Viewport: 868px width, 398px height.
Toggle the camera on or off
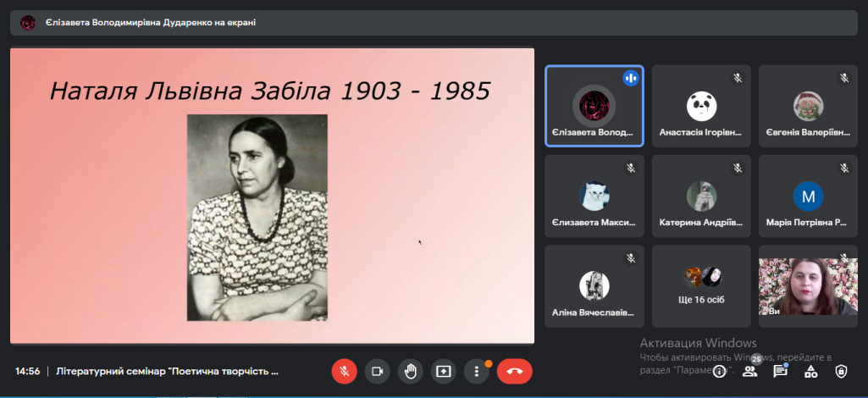(x=377, y=371)
